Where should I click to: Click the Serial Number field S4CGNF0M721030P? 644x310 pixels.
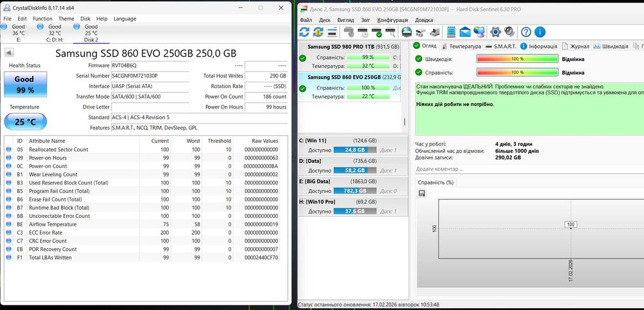(149, 76)
